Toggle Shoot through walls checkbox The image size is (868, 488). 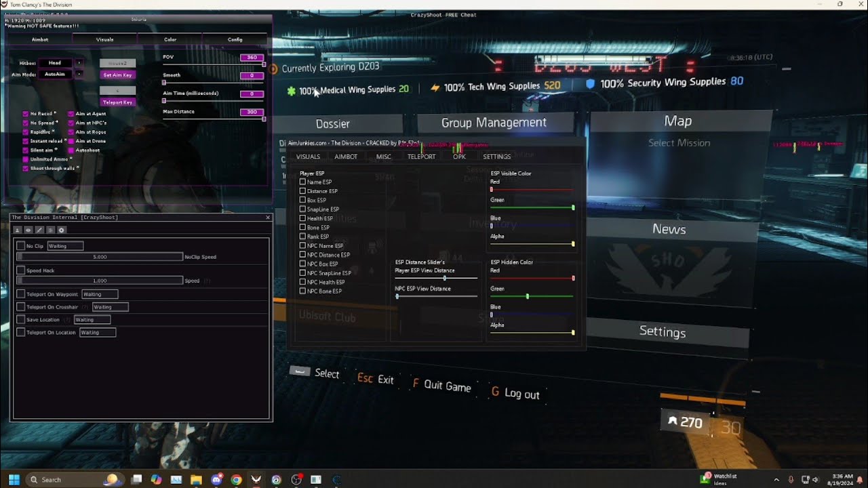25,168
